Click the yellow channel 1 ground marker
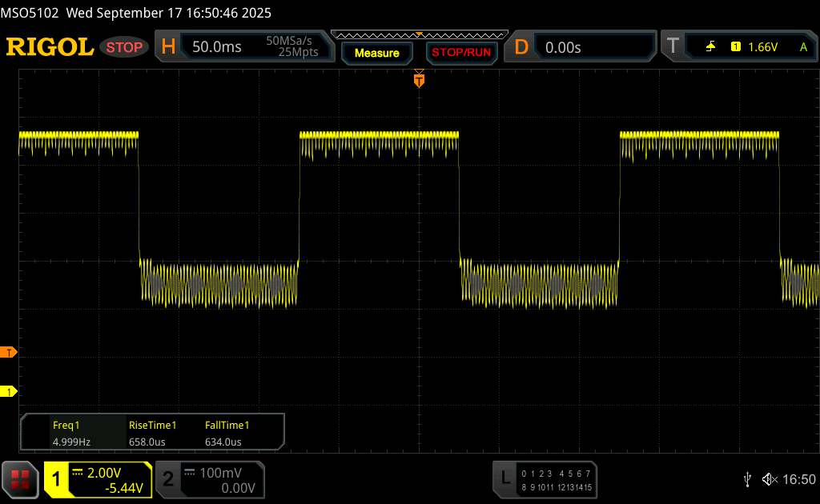The width and height of the screenshot is (820, 504). [10, 391]
